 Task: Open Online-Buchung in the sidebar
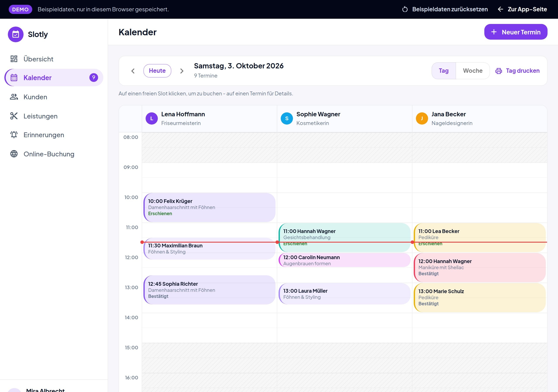pos(54,154)
